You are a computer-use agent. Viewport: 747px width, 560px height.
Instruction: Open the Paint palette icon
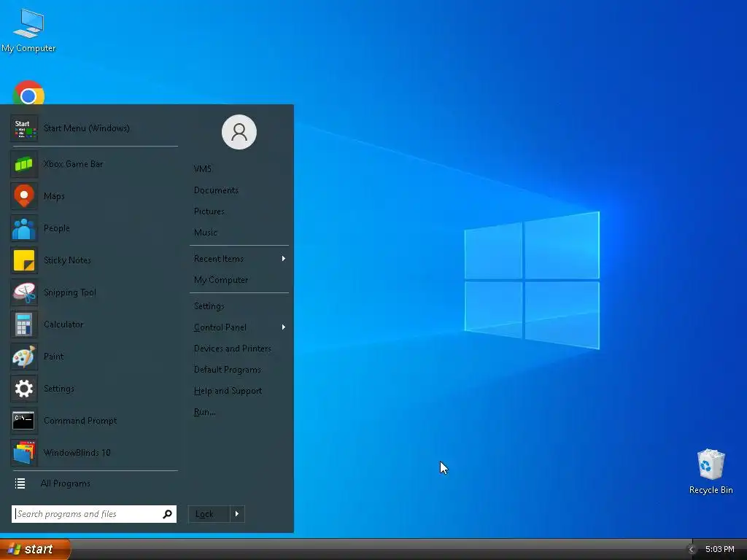(x=24, y=357)
